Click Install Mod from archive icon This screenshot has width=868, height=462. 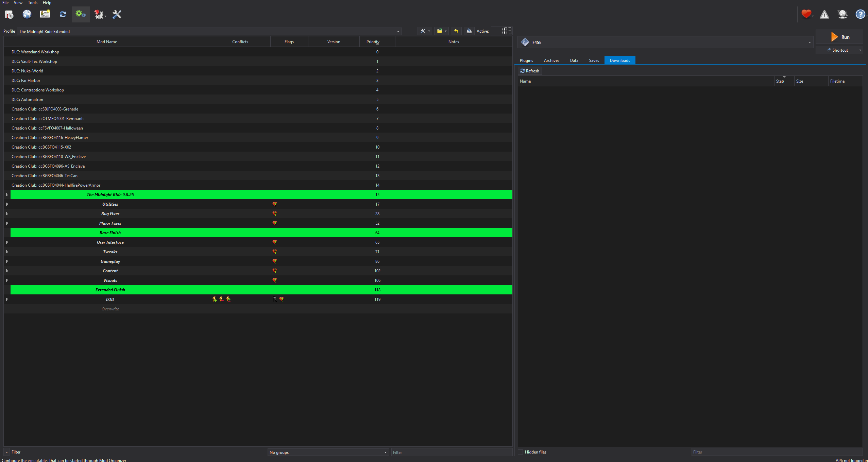pyautogui.click(x=9, y=14)
